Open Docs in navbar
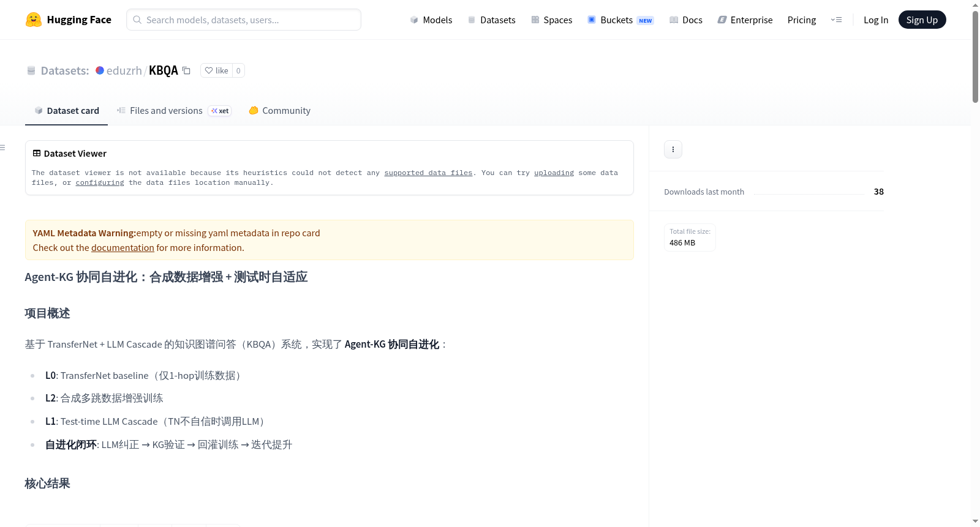Viewport: 980px width, 527px height. click(x=686, y=20)
